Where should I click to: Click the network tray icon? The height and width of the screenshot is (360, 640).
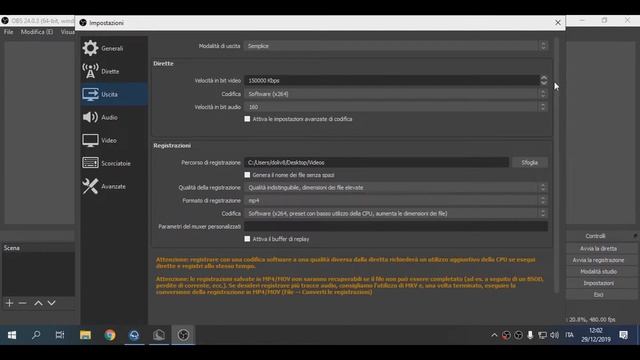[x=542, y=335]
